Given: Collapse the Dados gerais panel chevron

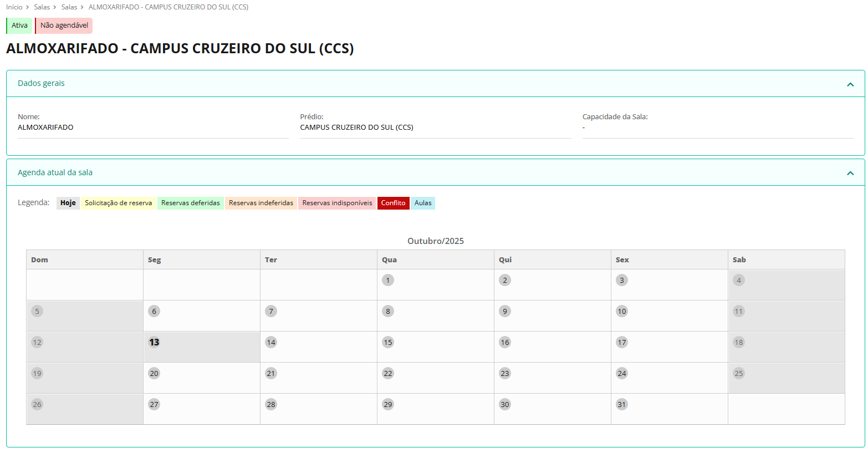Looking at the screenshot, I should (x=850, y=84).
